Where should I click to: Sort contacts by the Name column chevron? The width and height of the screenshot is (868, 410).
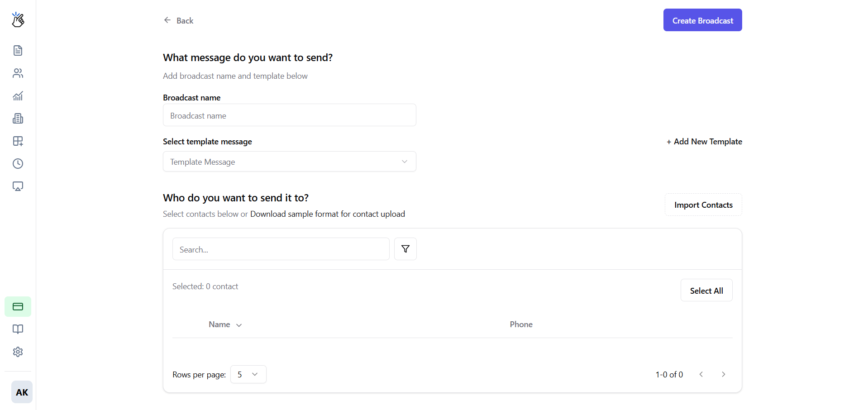point(239,325)
